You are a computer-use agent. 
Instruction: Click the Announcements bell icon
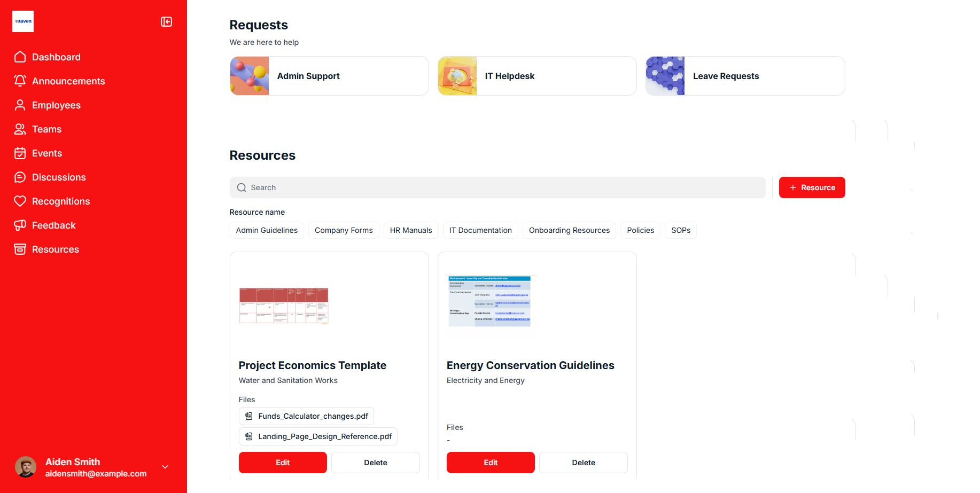(x=20, y=81)
